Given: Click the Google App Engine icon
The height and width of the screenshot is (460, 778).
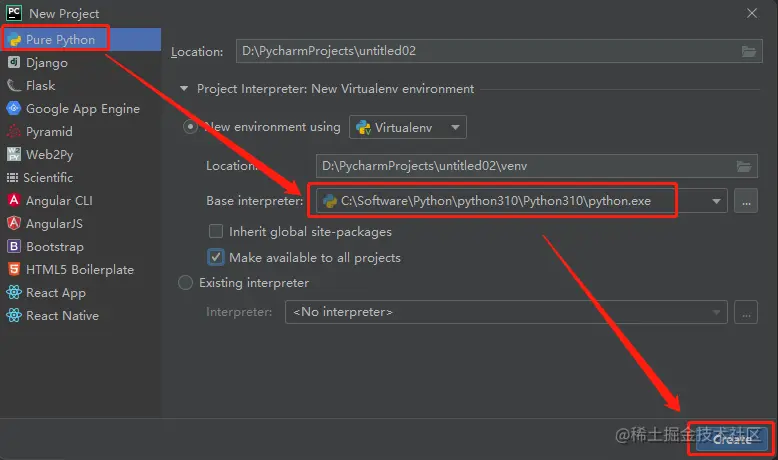Looking at the screenshot, I should (x=14, y=108).
